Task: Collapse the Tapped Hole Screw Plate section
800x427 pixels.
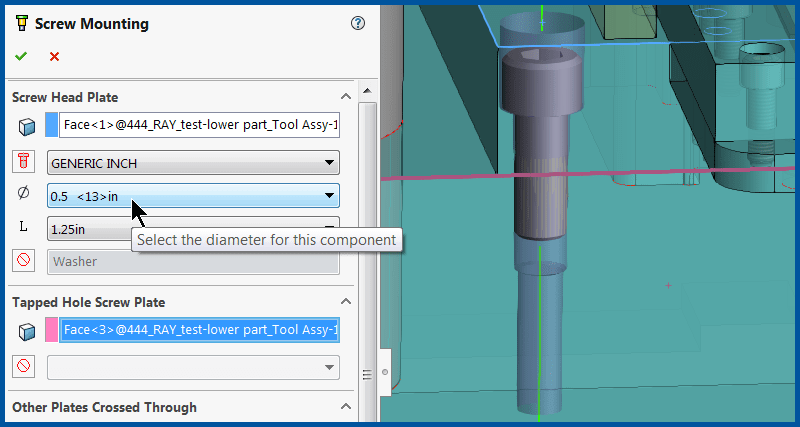Action: [x=346, y=302]
